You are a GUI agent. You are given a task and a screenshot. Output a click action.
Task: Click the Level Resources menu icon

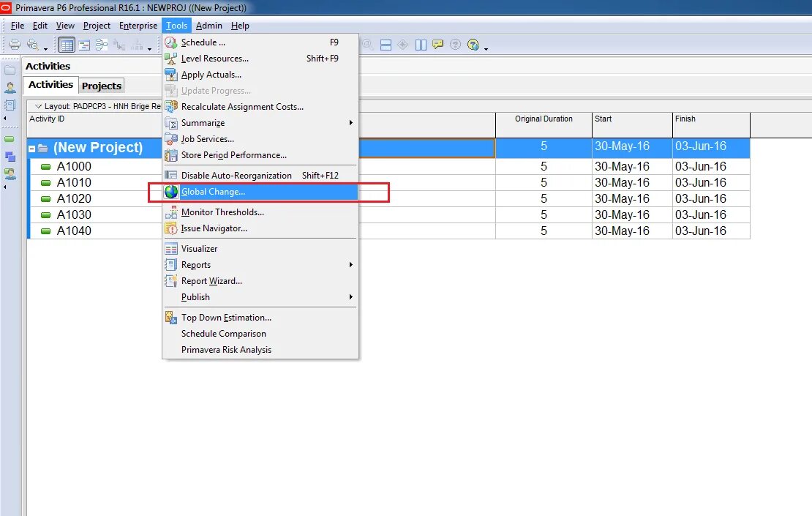171,59
